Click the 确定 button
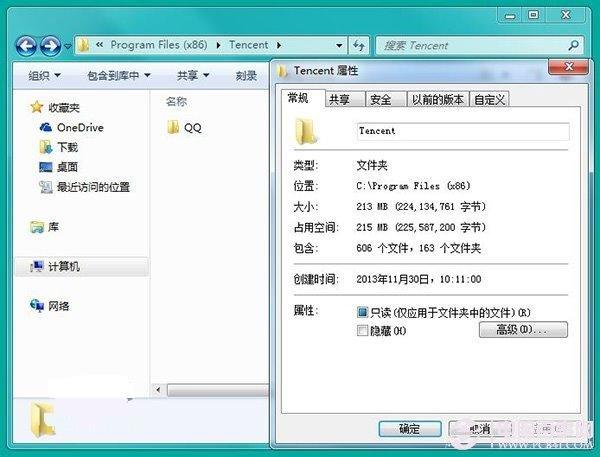Image resolution: width=600 pixels, height=457 pixels. click(x=410, y=429)
